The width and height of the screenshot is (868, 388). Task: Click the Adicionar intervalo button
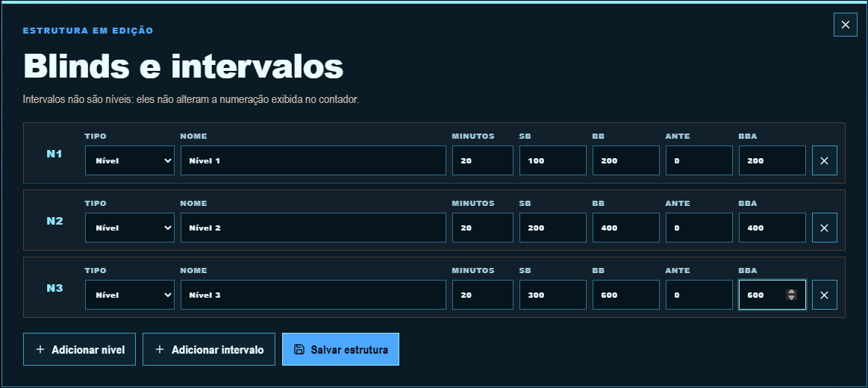[x=209, y=349]
